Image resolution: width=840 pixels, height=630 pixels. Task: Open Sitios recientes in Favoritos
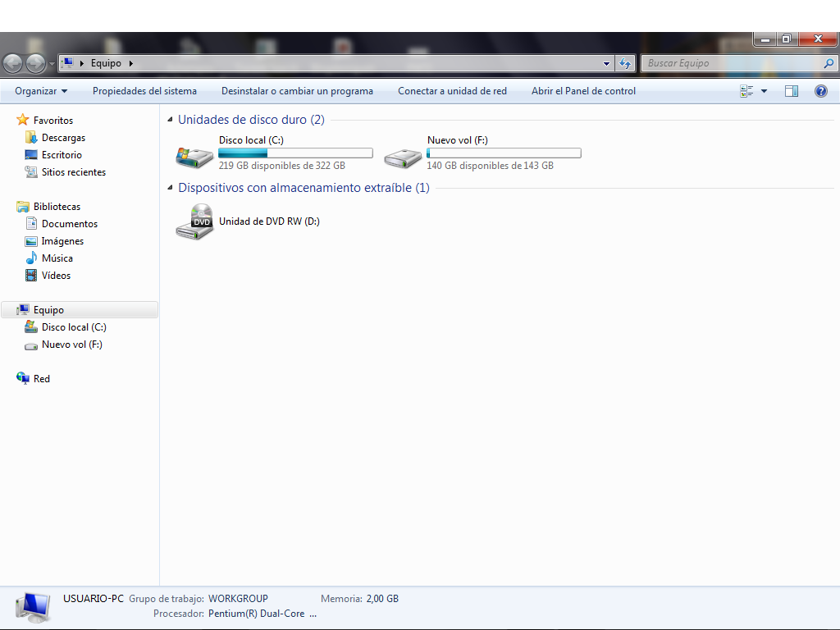point(73,172)
